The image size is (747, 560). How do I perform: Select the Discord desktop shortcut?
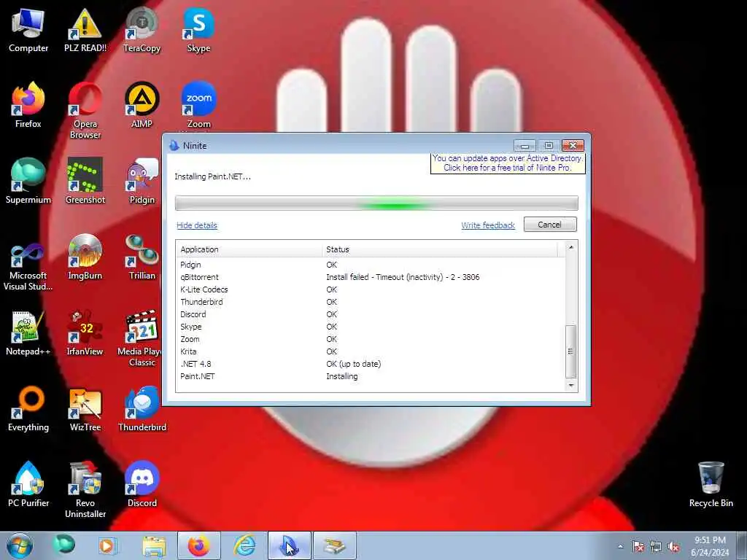click(x=142, y=484)
